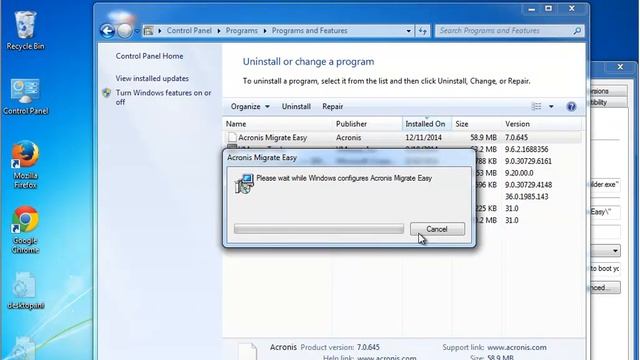The image size is (640, 360).
Task: Click Programs and Features breadcrumb
Action: click(x=309, y=31)
